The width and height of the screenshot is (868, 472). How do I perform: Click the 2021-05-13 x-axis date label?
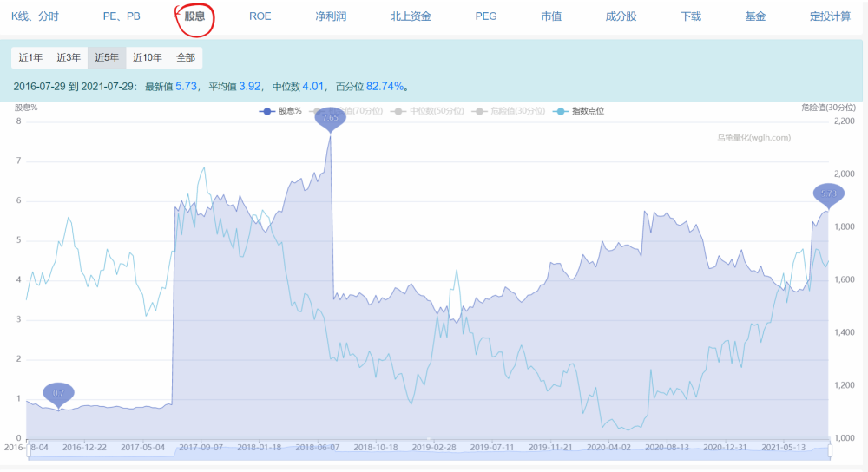tap(783, 447)
